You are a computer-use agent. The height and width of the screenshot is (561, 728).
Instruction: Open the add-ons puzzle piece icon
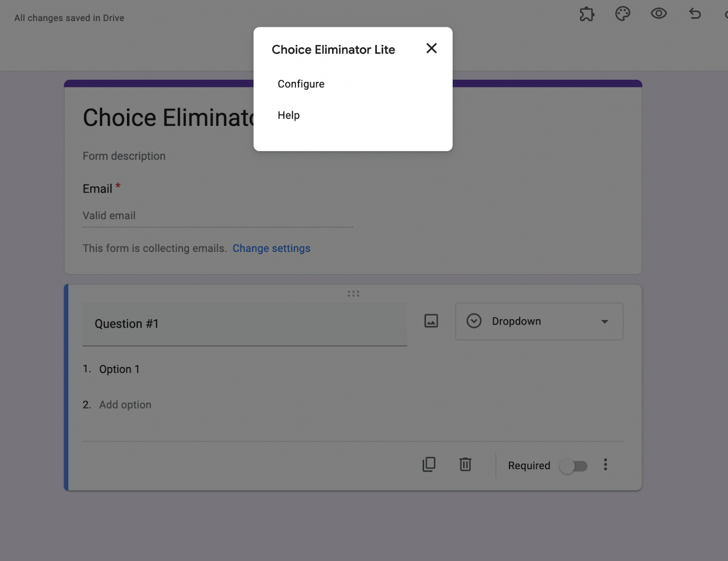pos(587,14)
